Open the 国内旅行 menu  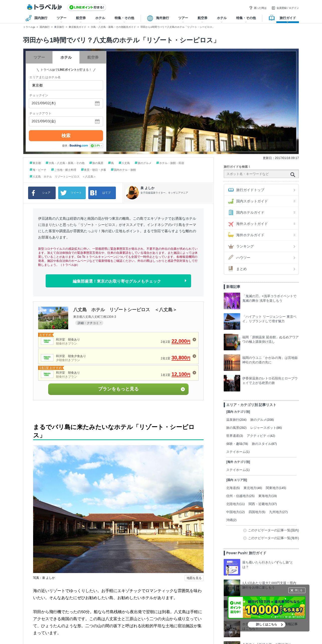(x=37, y=18)
